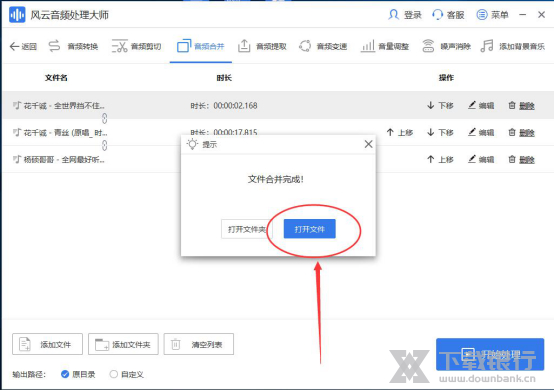
Task: Move up the 杨硕哥哥 file with 上移
Action: [440, 160]
